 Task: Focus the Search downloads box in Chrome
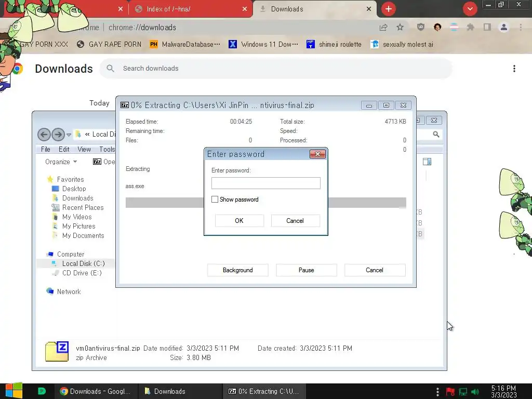click(x=276, y=69)
